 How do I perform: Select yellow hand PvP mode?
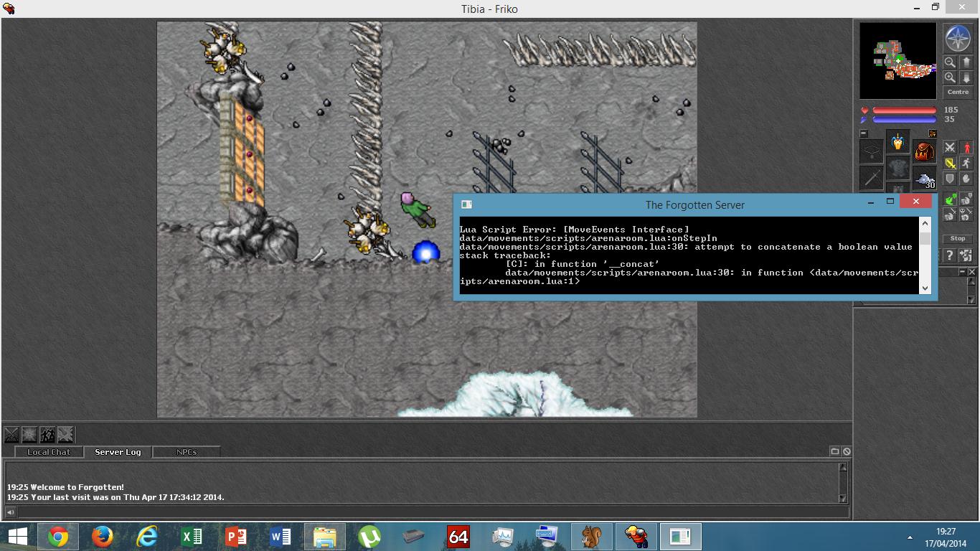[949, 214]
